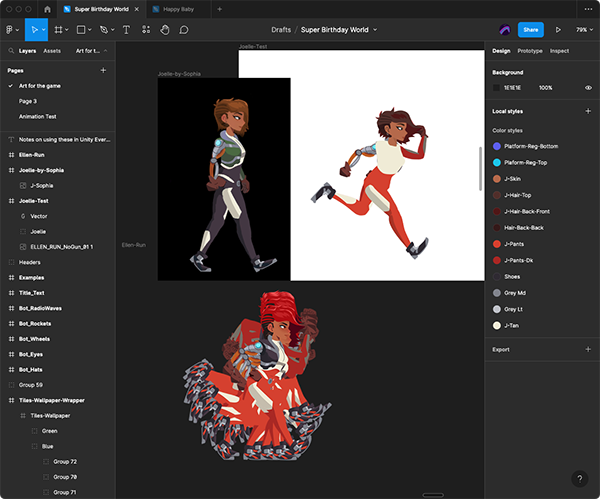The image size is (600, 499).
Task: Select the Pen tool
Action: point(104,30)
